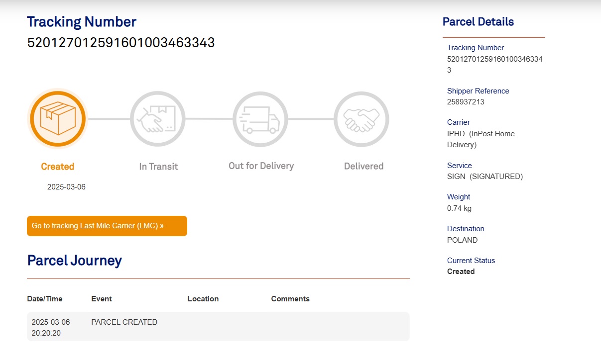The width and height of the screenshot is (601, 364).
Task: Click the Out for Delivery step label
Action: click(x=261, y=166)
